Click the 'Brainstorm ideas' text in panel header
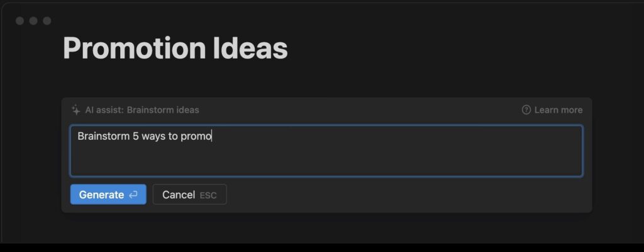Viewport: 644px width, 252px height. 163,110
